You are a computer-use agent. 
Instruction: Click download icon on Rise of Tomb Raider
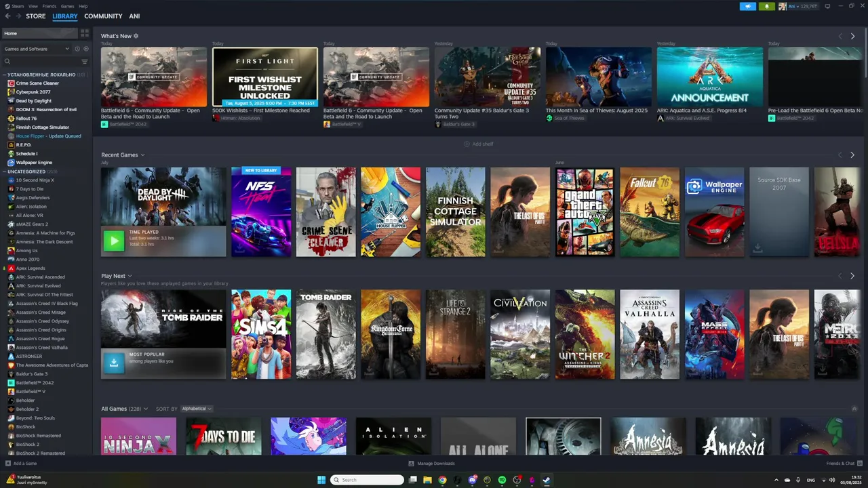114,363
